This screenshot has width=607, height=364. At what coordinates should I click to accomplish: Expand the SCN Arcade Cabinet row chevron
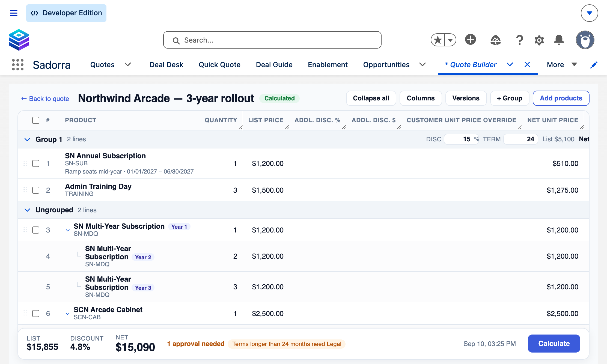pyautogui.click(x=68, y=314)
